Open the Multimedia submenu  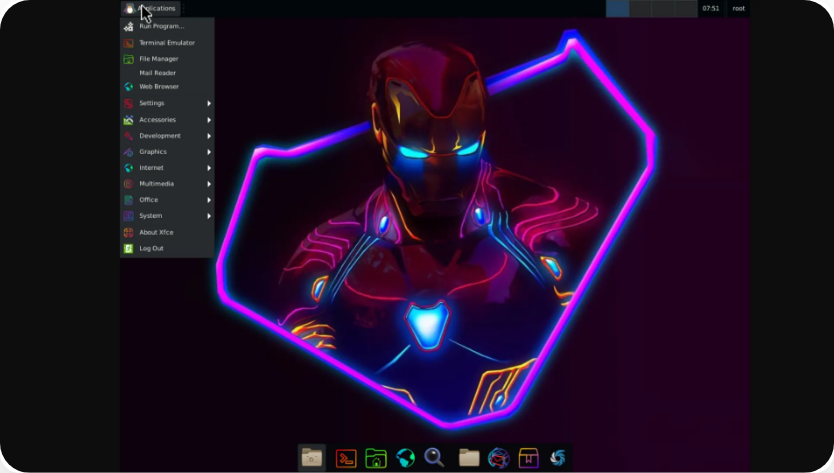tap(166, 184)
